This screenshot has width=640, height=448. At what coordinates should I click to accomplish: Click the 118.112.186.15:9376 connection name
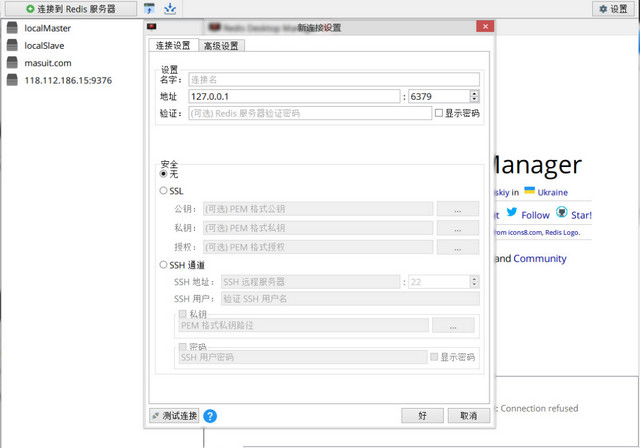[68, 80]
